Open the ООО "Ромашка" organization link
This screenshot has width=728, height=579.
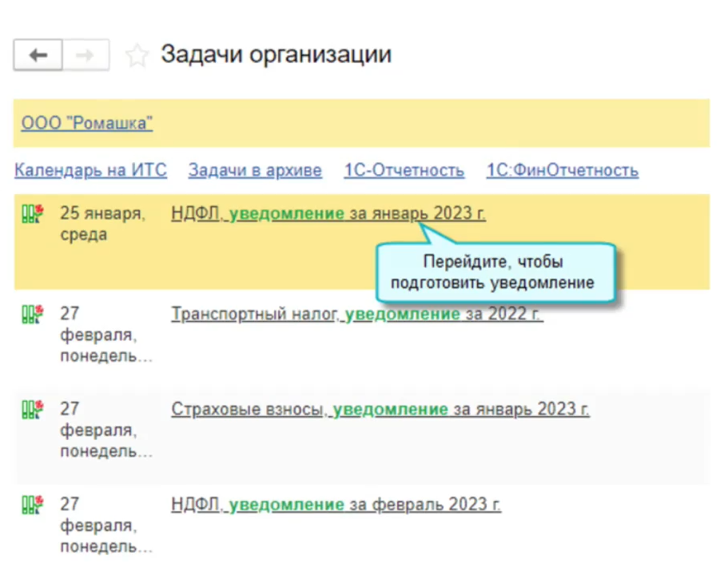pos(87,123)
